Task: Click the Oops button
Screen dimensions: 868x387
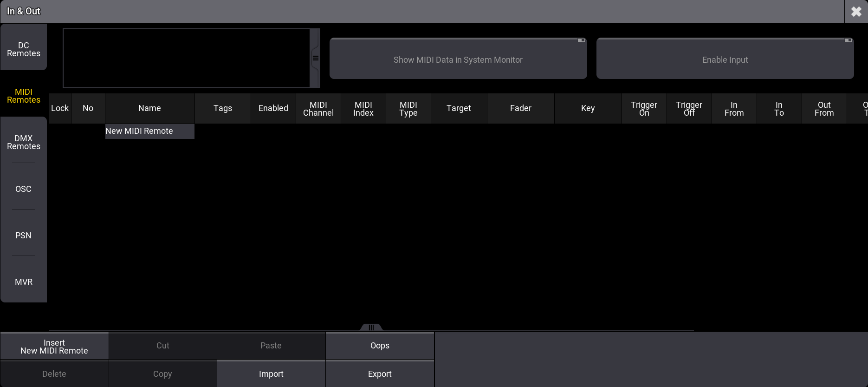Action: click(380, 346)
